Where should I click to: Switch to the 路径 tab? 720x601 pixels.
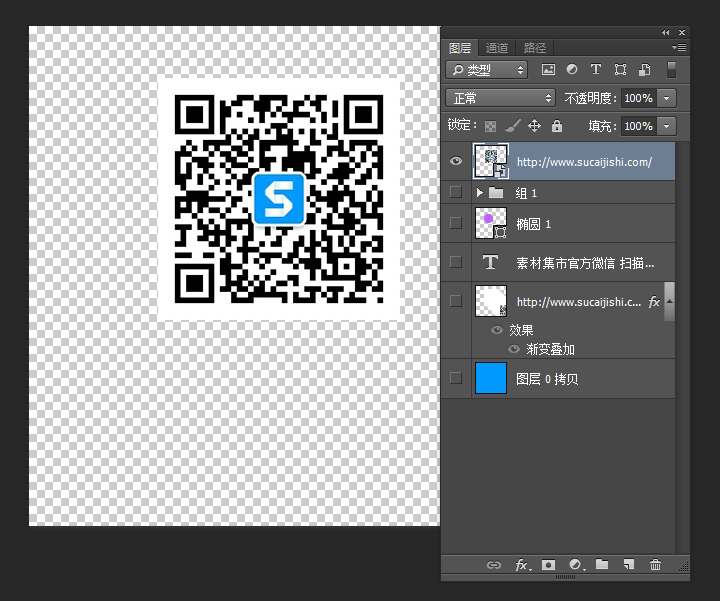535,48
